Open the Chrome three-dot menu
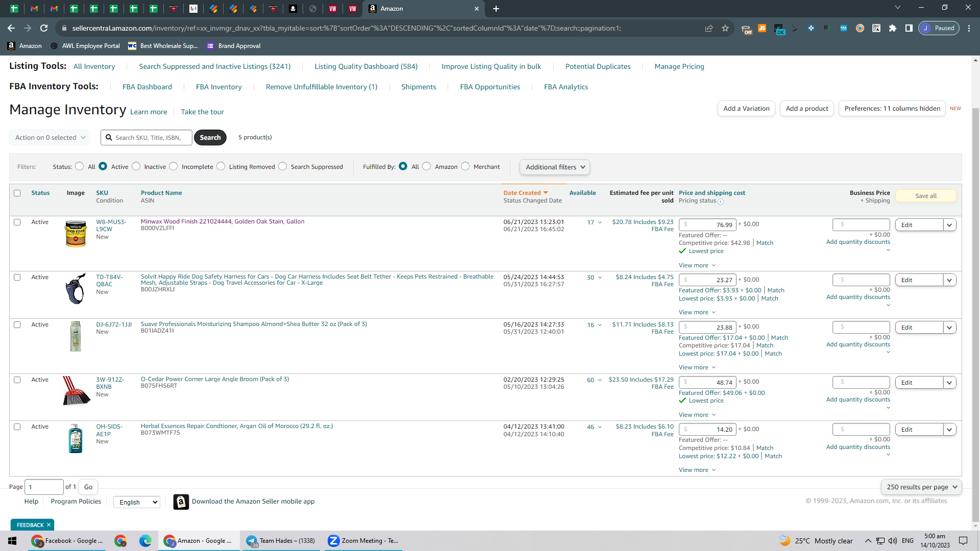Screen dimensions: 980x551 click(969, 28)
